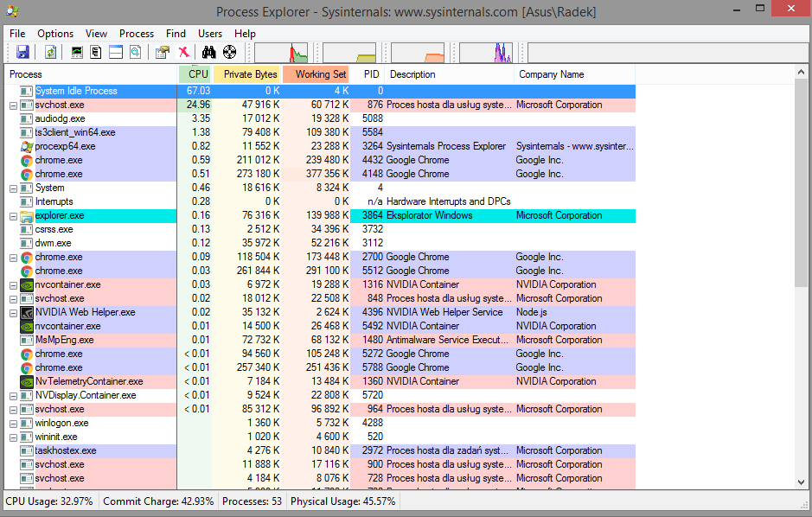The height and width of the screenshot is (517, 812).
Task: Select the System Idle Process row
Action: coord(320,91)
